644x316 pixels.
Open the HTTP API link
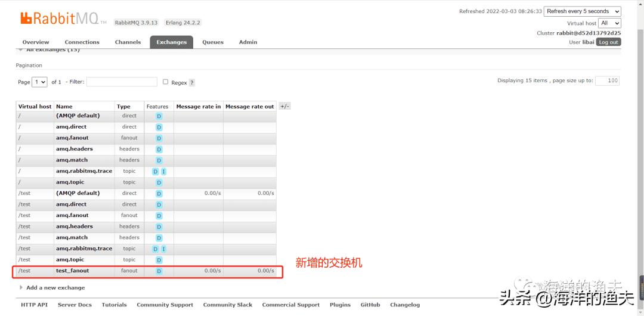click(35, 305)
